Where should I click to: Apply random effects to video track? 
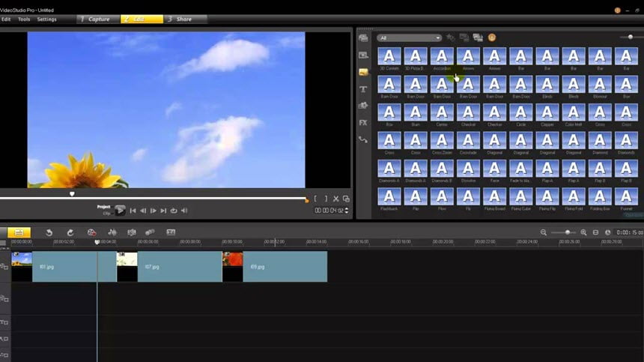click(478, 37)
